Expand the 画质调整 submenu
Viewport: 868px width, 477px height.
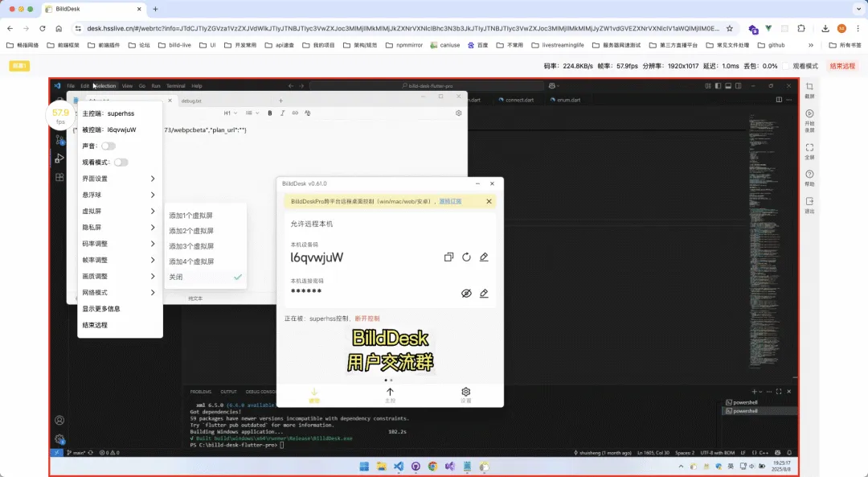click(120, 277)
